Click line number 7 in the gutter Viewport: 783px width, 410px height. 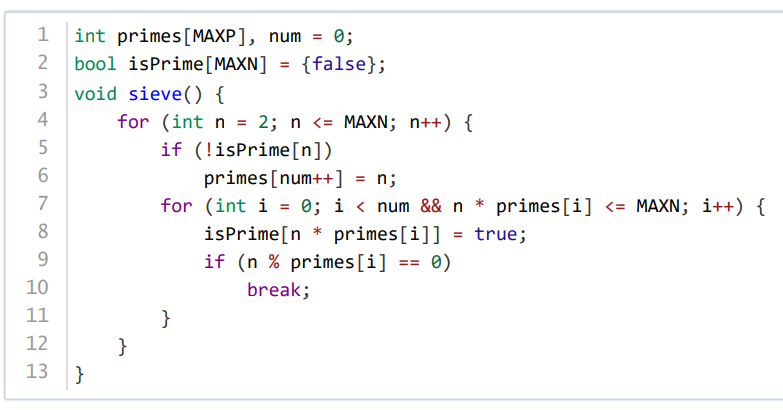(x=43, y=203)
